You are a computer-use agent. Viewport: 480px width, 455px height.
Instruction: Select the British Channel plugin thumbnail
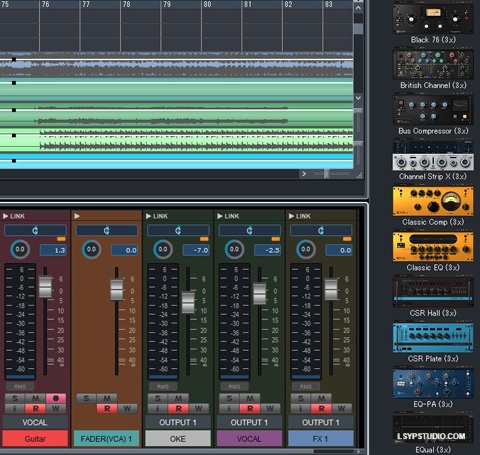(x=433, y=64)
